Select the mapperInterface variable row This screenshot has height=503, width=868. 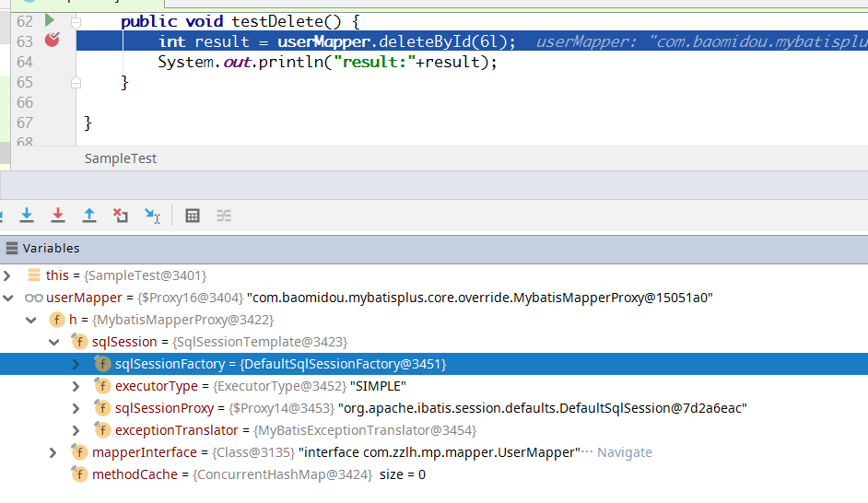434,452
